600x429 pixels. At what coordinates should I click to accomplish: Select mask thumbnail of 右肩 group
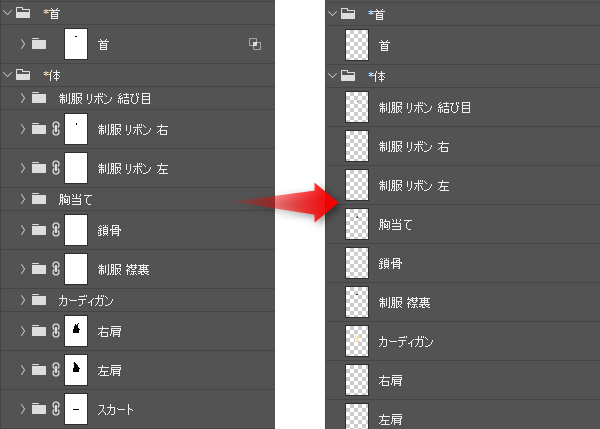point(76,331)
